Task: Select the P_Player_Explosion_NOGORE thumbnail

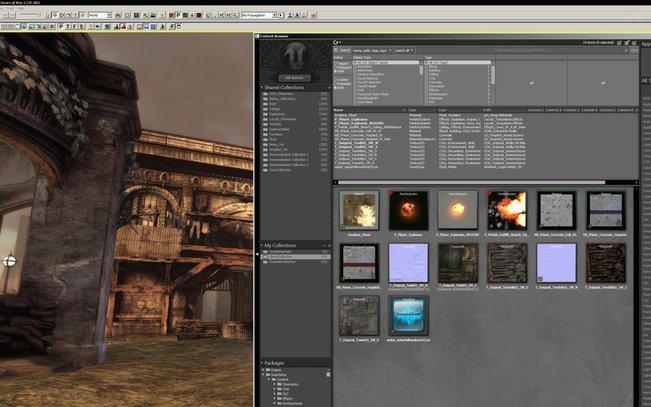Action: tap(458, 211)
